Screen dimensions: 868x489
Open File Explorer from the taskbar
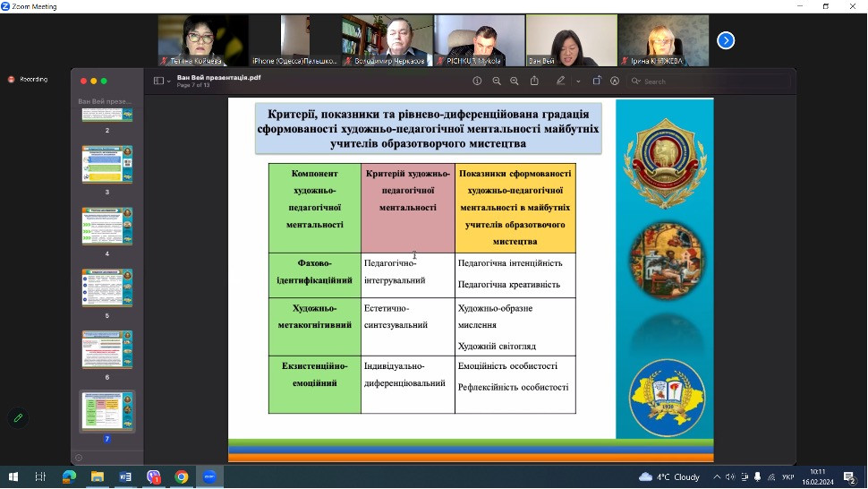[x=98, y=476]
